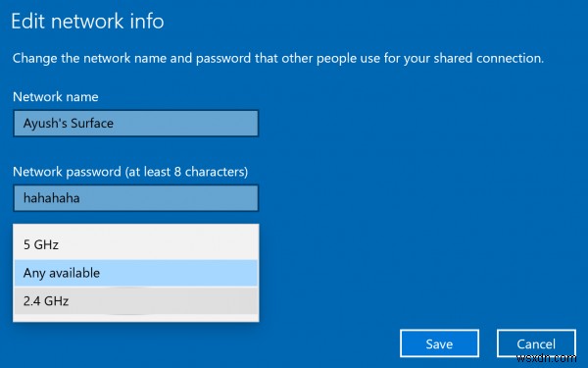Click the 'Network password (at least 8 characters)' label

point(130,172)
